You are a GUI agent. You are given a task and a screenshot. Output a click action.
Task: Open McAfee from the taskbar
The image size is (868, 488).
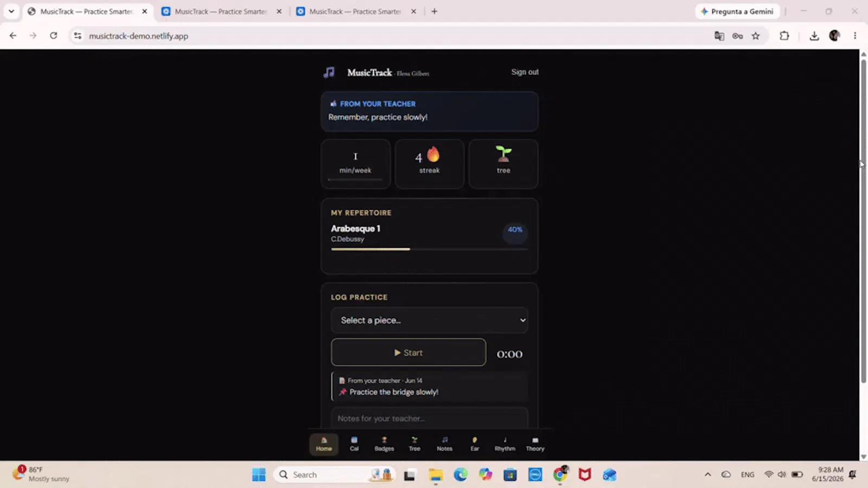584,475
